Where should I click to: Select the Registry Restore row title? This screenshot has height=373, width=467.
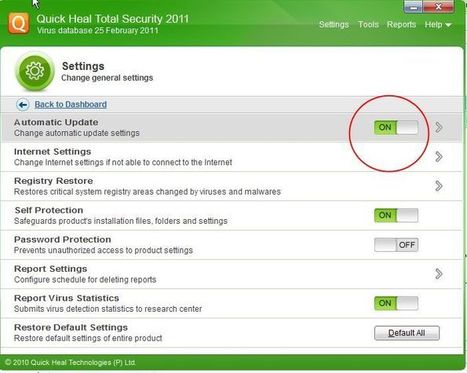tap(53, 181)
